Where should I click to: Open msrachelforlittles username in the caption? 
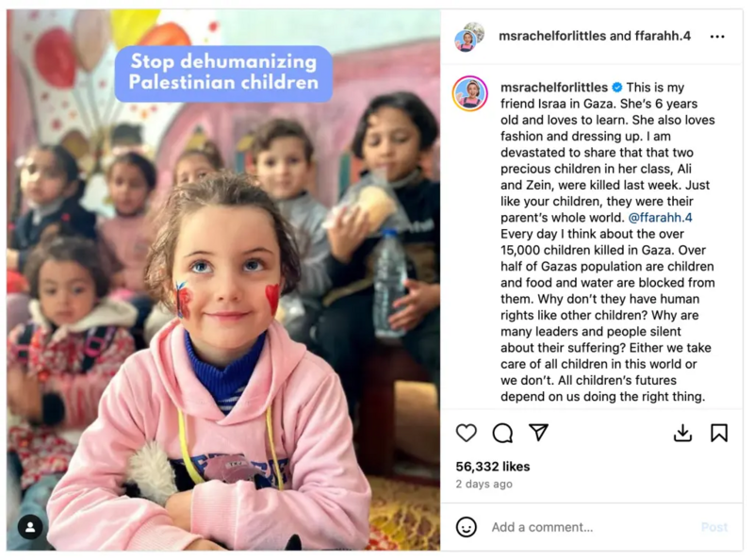pyautogui.click(x=554, y=87)
